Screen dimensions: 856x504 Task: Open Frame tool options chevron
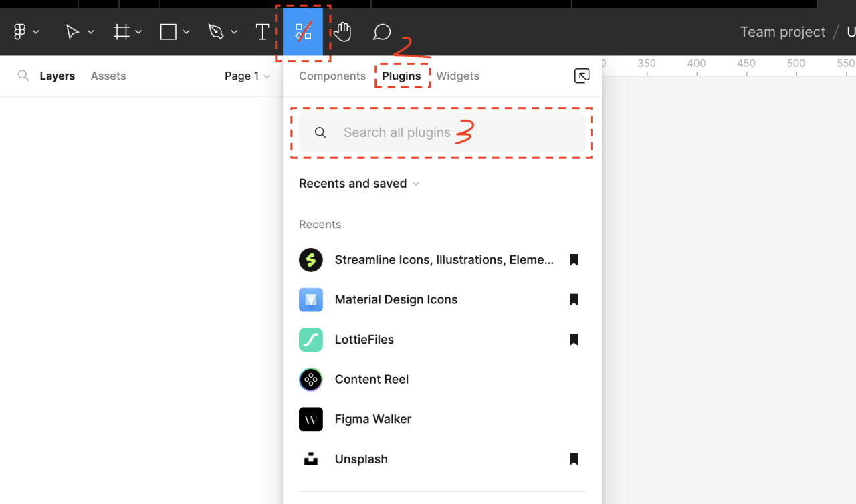click(138, 32)
